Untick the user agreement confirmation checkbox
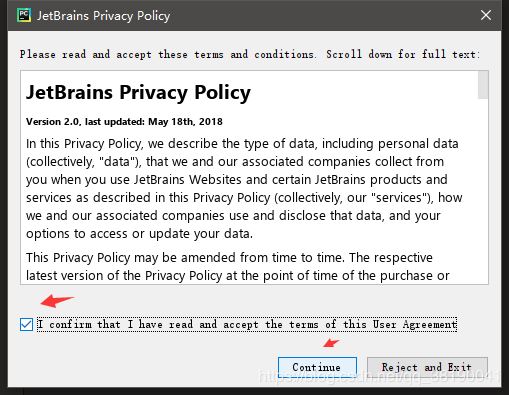This screenshot has height=395, width=509. tap(26, 324)
